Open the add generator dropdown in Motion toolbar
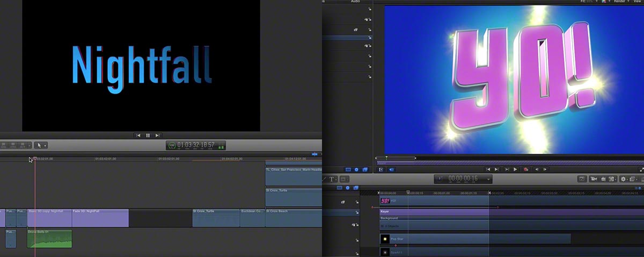This screenshot has width=644, height=257. [x=612, y=179]
